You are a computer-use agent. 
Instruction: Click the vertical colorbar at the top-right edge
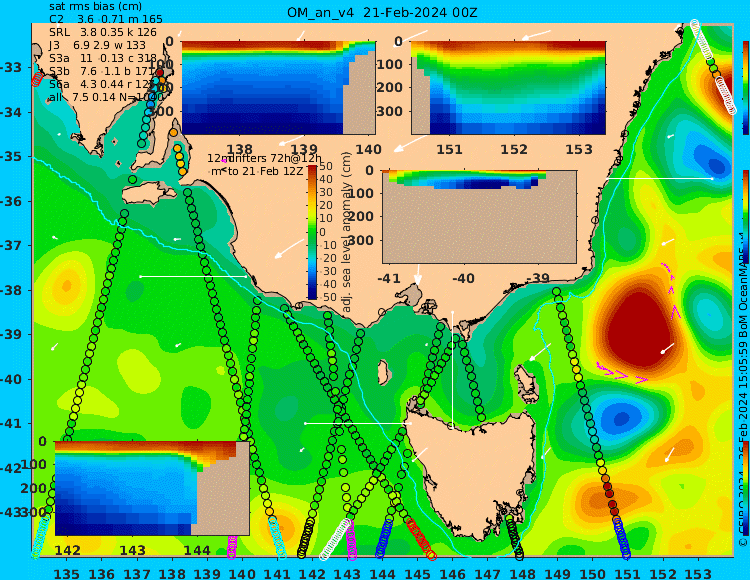[x=746, y=88]
